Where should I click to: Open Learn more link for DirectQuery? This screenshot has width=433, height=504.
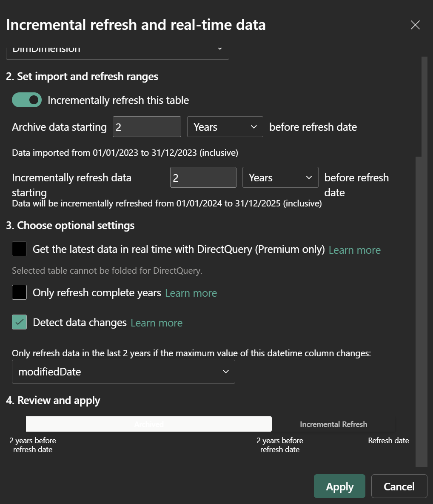pos(354,250)
